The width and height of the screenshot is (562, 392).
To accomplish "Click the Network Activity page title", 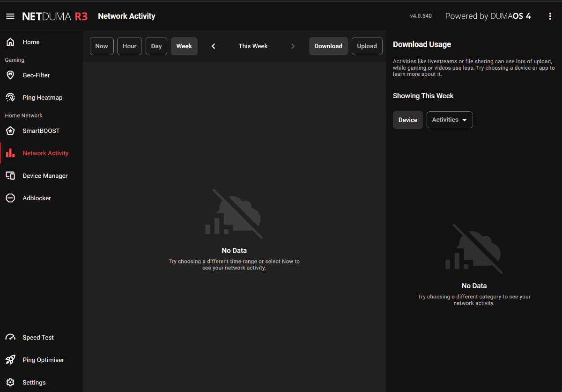I will click(x=126, y=16).
